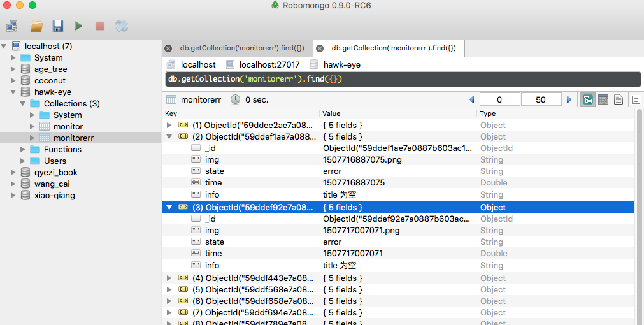
Task: Execute query with the green play button
Action: tap(78, 26)
